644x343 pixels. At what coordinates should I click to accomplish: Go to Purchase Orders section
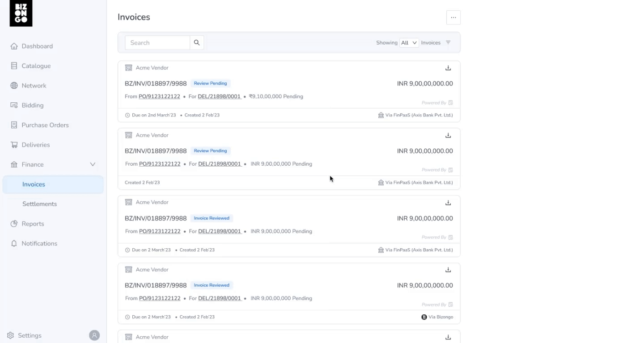[45, 125]
